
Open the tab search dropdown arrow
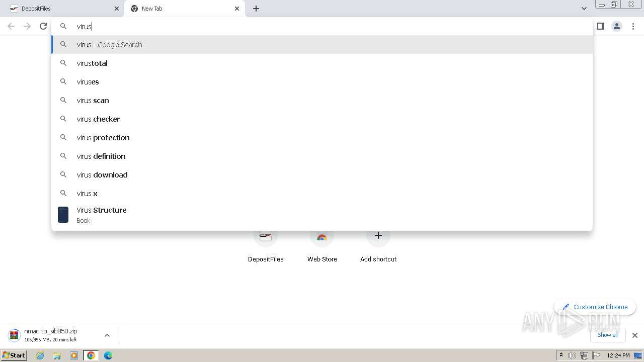[584, 9]
